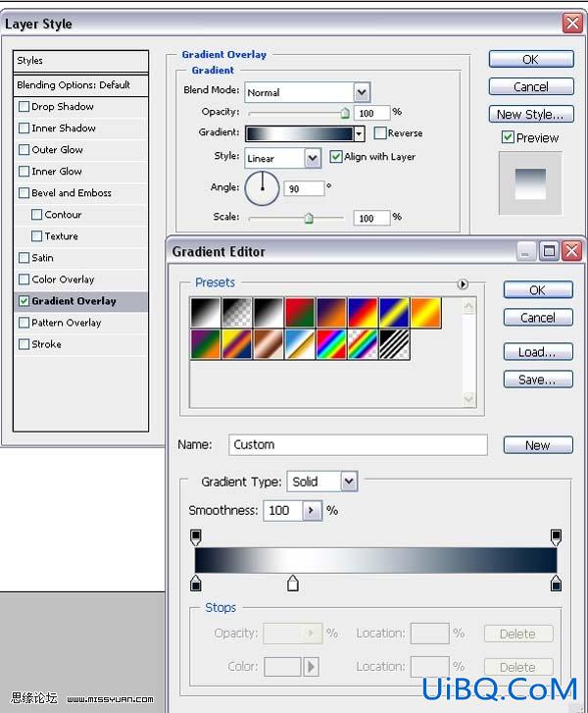This screenshot has width=588, height=713.
Task: Open the gradient picker dropdown arrow
Action: point(359,133)
